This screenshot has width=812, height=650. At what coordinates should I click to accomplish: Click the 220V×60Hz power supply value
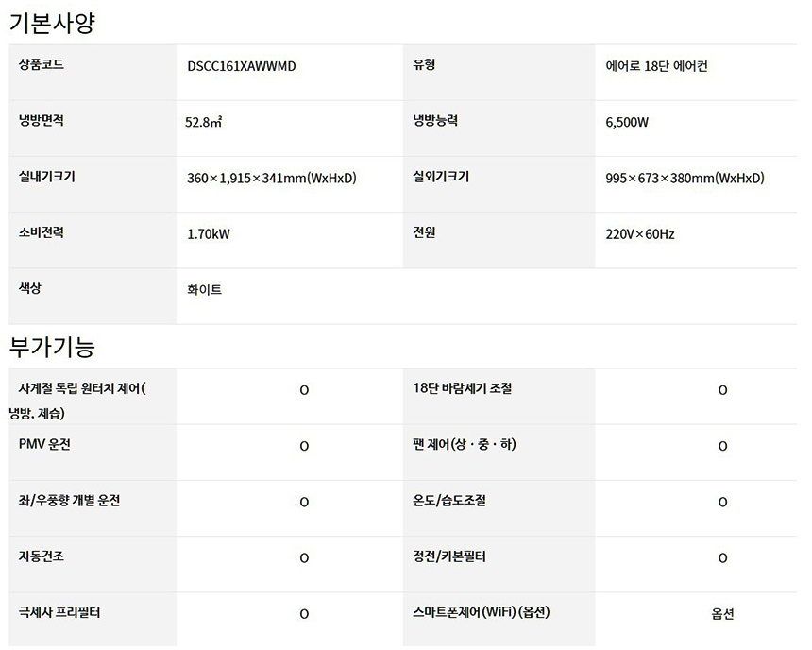click(x=639, y=234)
